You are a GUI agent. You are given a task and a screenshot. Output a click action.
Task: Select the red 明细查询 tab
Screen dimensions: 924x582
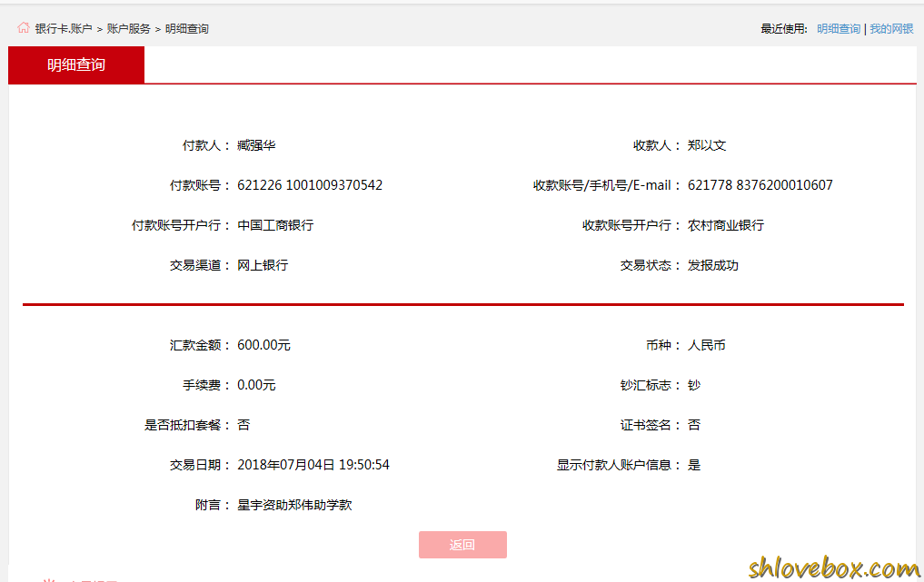coord(76,64)
